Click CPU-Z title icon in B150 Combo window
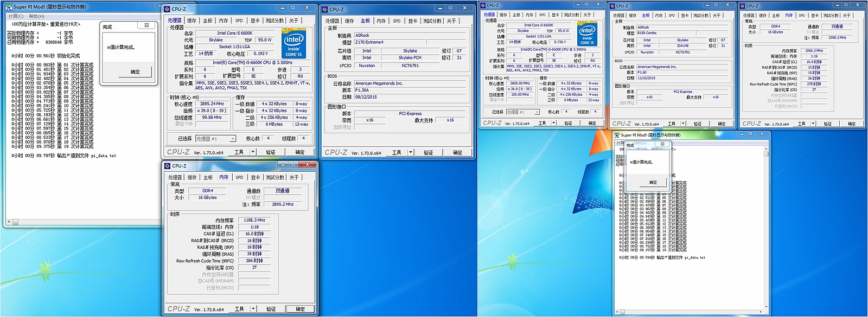Image resolution: width=868 pixels, height=317 pixels. [613, 6]
